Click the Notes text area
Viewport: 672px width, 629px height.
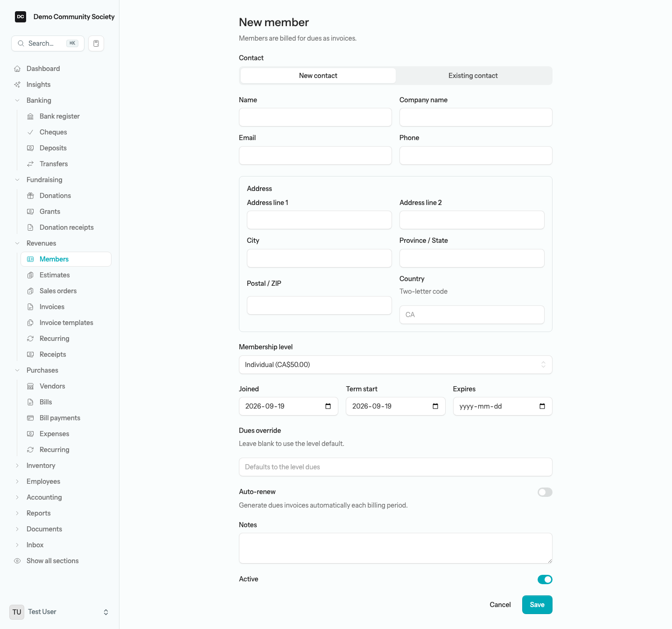pyautogui.click(x=395, y=548)
